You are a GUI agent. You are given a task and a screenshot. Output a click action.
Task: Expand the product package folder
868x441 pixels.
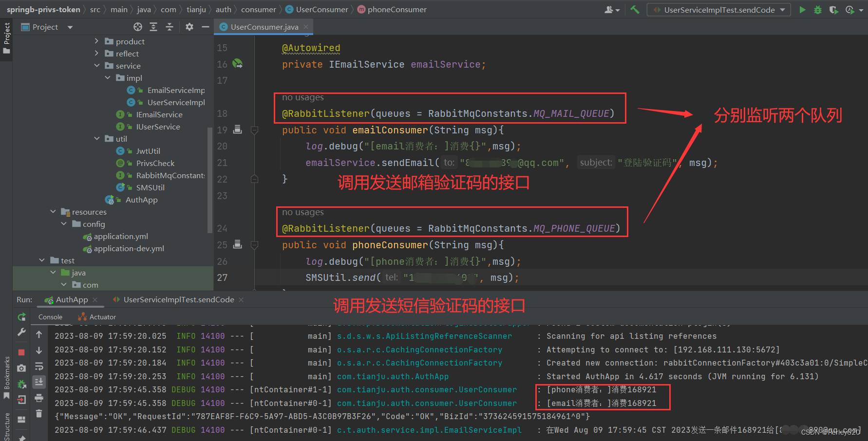(x=96, y=41)
